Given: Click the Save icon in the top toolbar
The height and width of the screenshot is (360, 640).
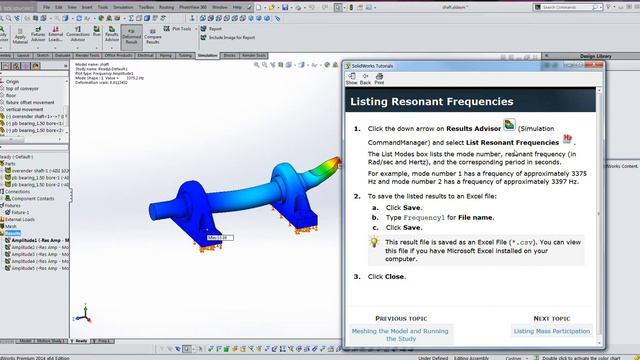Looking at the screenshot, I should coord(285,7).
